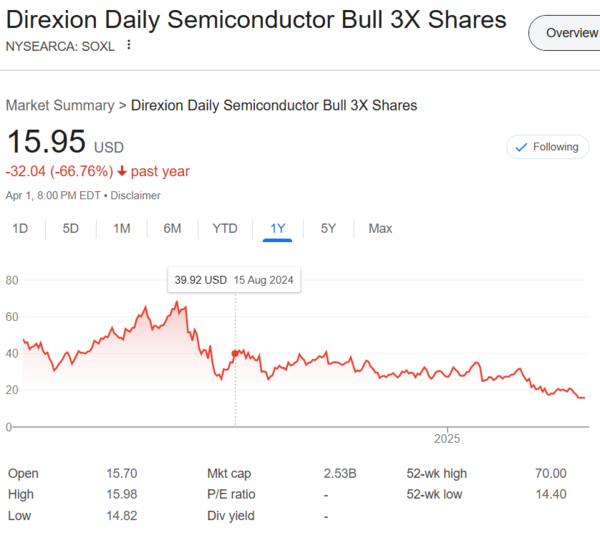Open the Disclaimer link
The image size is (600, 533).
tap(135, 195)
